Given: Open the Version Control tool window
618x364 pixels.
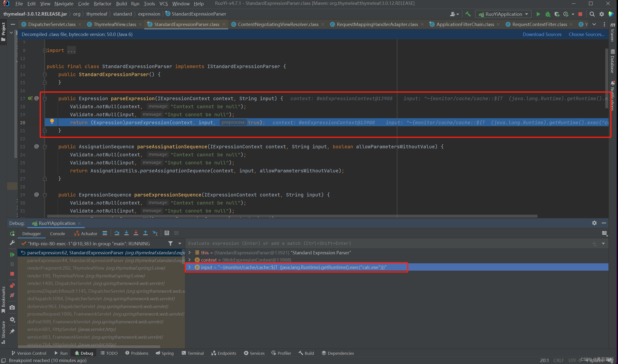Looking at the screenshot, I should click(x=29, y=353).
